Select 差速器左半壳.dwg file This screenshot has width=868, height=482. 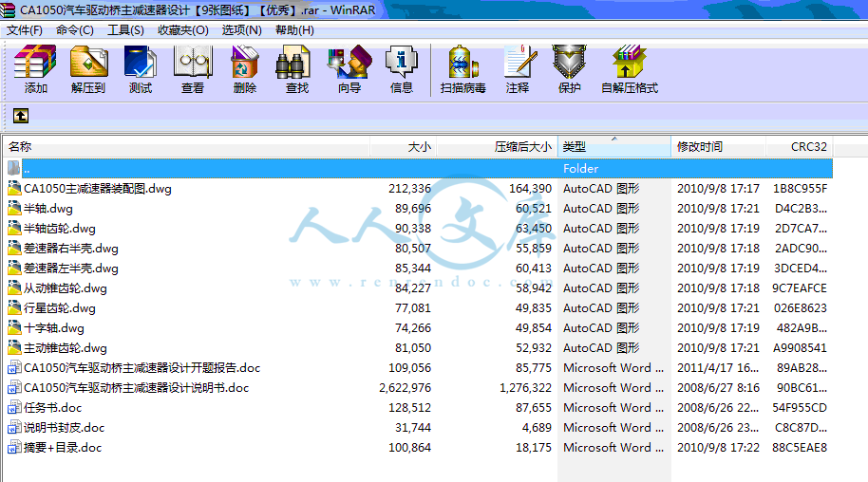click(x=71, y=269)
